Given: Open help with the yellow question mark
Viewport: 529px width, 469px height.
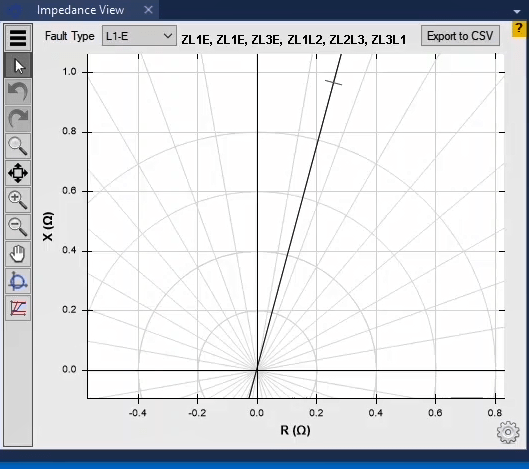Looking at the screenshot, I should pyautogui.click(x=519, y=29).
